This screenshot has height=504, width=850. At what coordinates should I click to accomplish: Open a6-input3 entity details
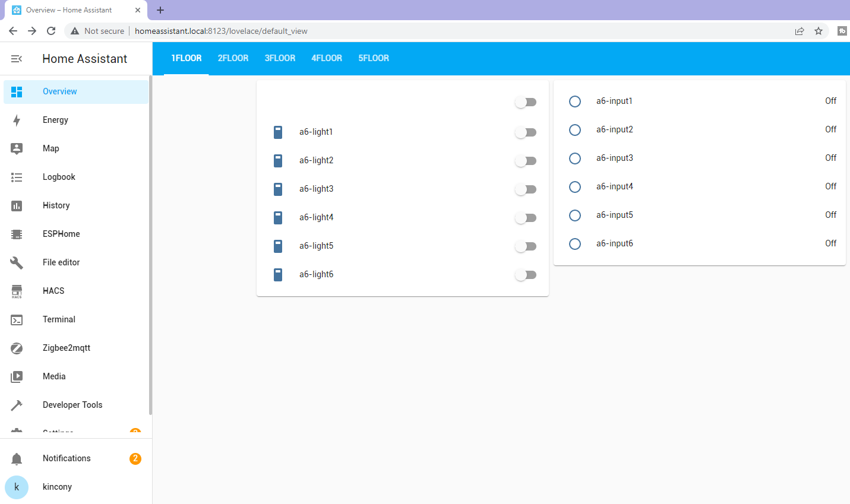pos(615,158)
